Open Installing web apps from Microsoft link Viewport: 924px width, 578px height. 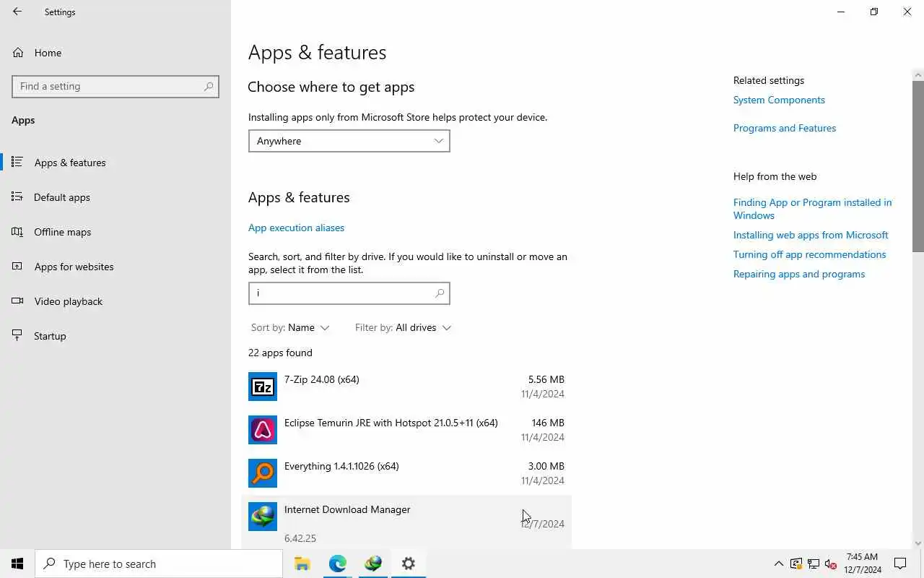(x=811, y=235)
